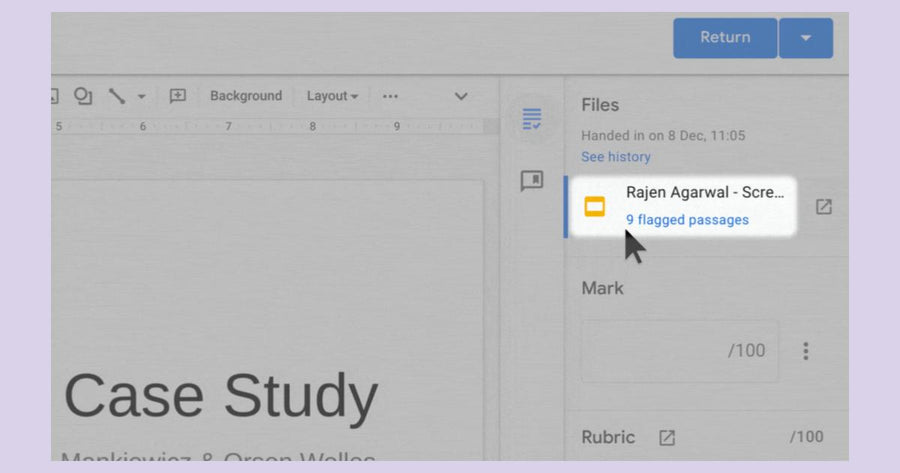Select the Rajen Agarwal file entry
The image size is (900, 473).
coord(681,207)
